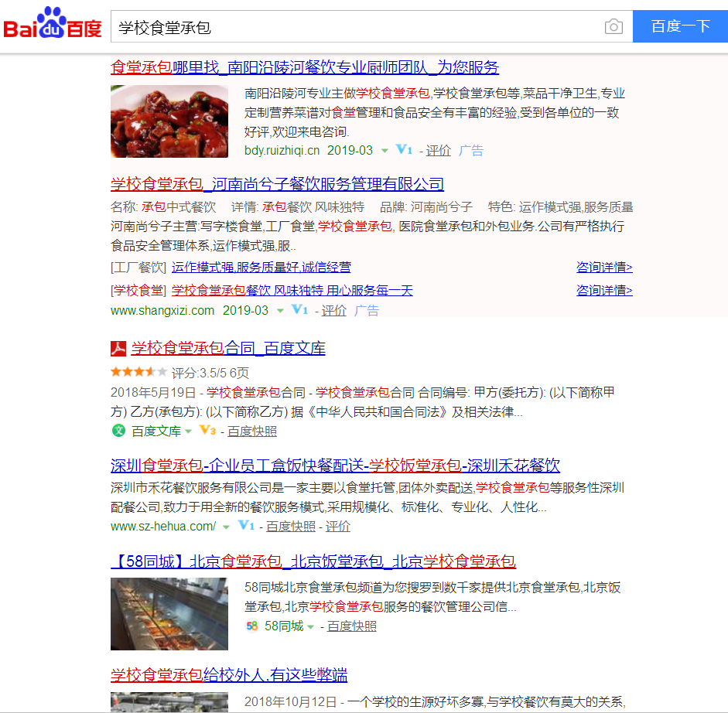Open 【58同城】北京食堂承包 result title
728x713 pixels.
click(x=313, y=561)
